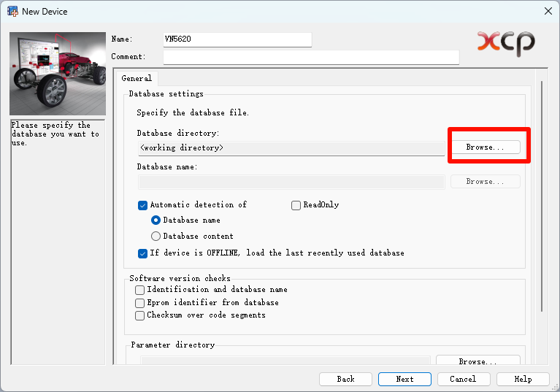Screen dimensions: 560x392
Task: Select the Database name radio button
Action: click(156, 220)
